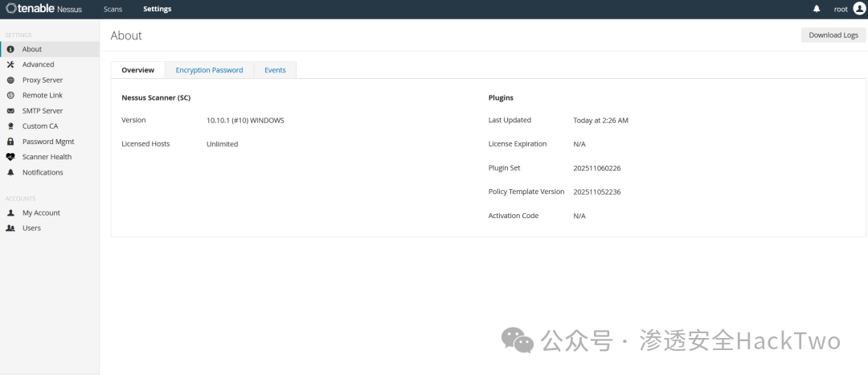Viewport: 868px width, 375px height.
Task: Click the Licensed Hosts value Unlimited
Action: [x=222, y=144]
